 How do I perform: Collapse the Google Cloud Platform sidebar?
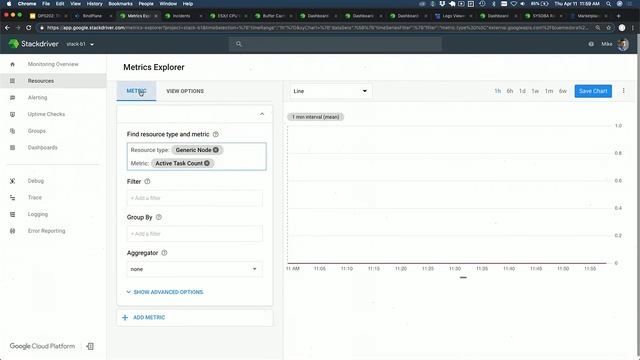pos(90,346)
